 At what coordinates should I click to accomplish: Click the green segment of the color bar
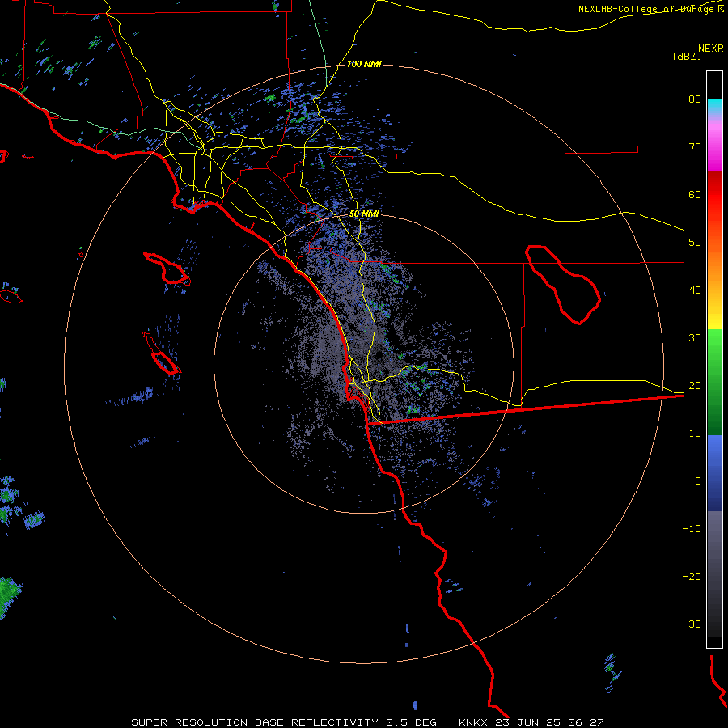(714, 382)
